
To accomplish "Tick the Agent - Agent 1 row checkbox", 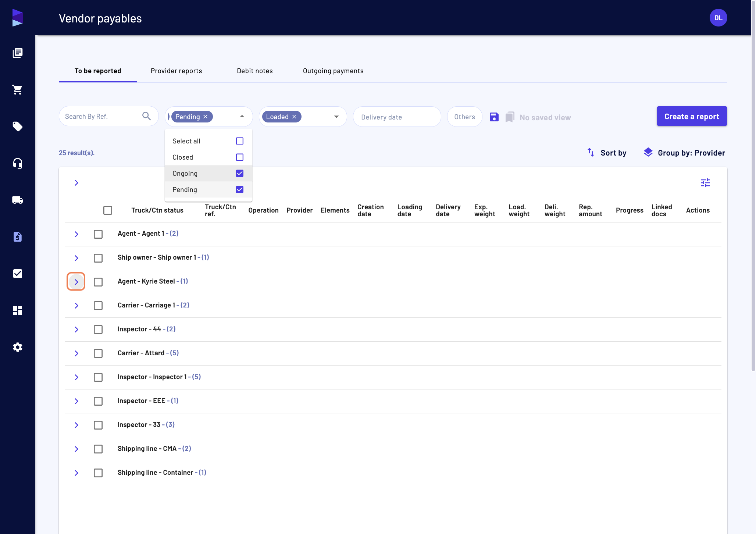I will [x=98, y=234].
